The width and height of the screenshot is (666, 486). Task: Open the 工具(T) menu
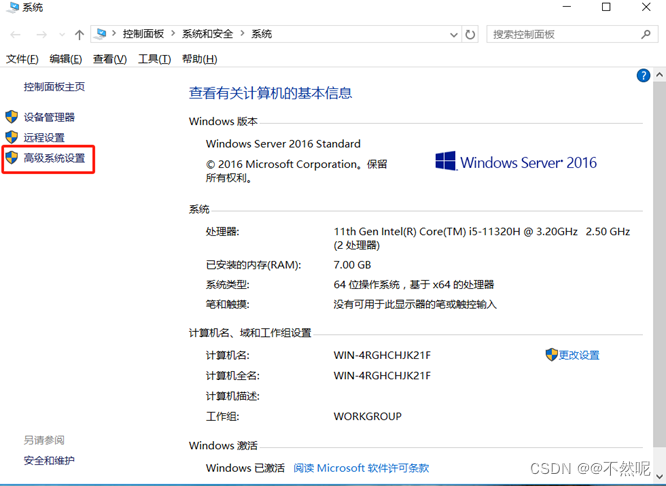155,59
